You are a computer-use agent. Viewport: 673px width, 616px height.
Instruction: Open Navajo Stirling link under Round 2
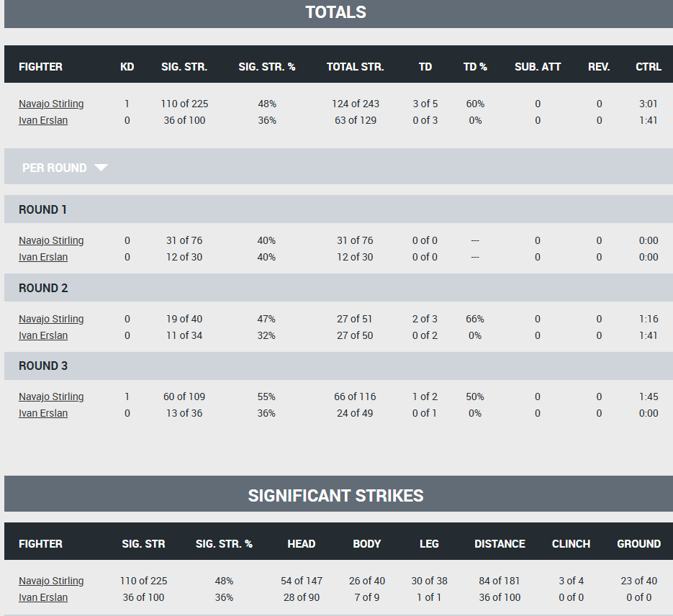(x=51, y=319)
